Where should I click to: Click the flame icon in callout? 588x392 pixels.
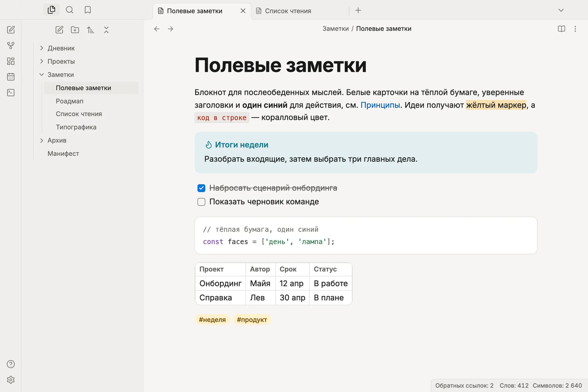tap(209, 145)
